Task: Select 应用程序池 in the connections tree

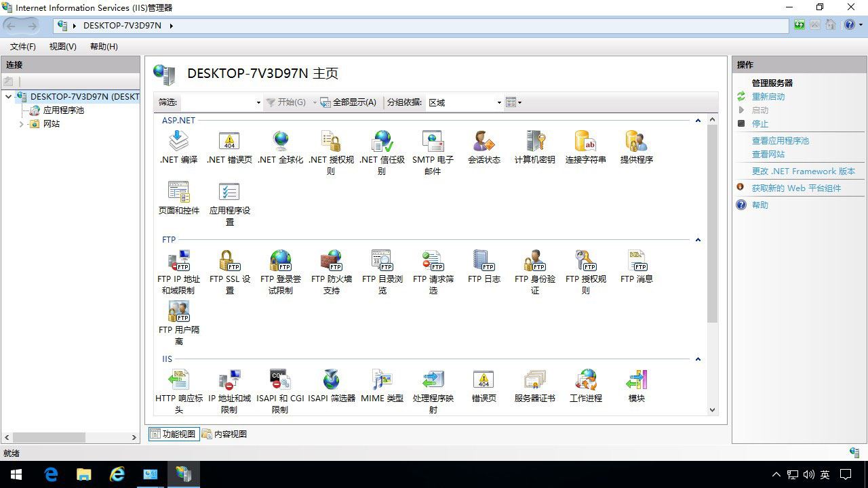Action: pyautogui.click(x=64, y=110)
